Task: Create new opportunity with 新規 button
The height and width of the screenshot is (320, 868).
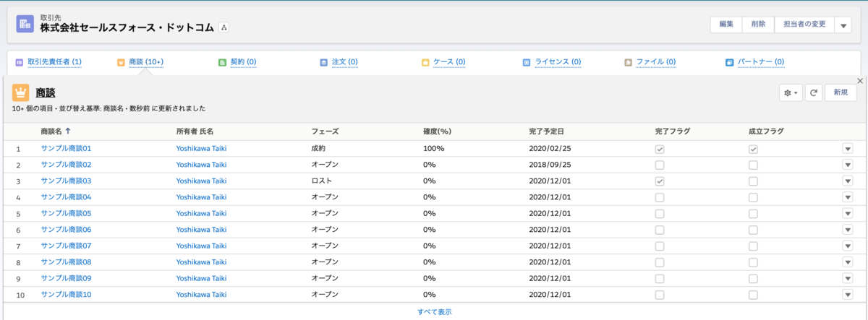Action: coord(841,92)
